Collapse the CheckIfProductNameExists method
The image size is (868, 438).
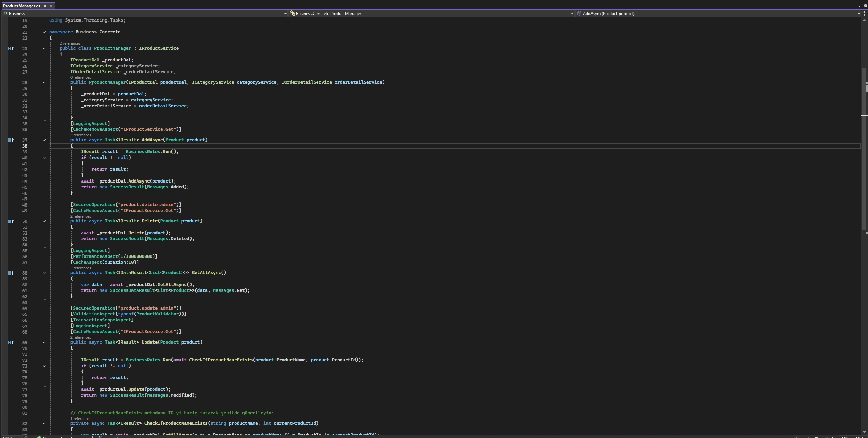coord(44,423)
